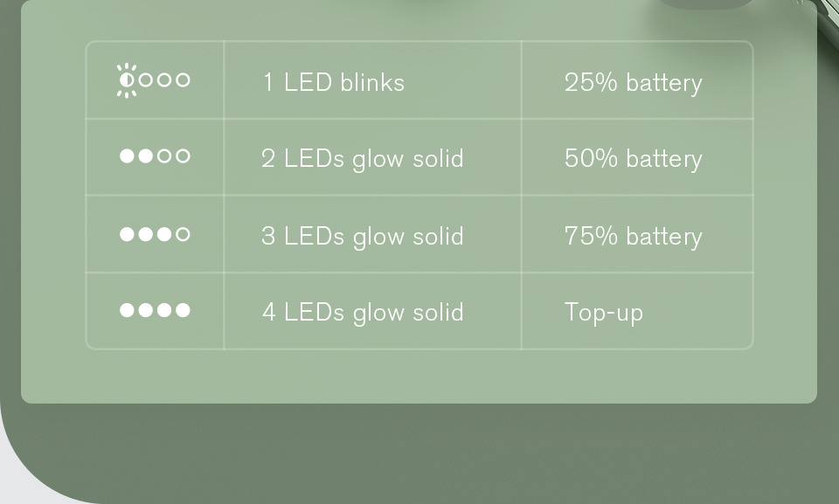Click the first filled LED dot in the 50% battery row
Image resolution: width=839 pixels, height=504 pixels.
click(127, 155)
